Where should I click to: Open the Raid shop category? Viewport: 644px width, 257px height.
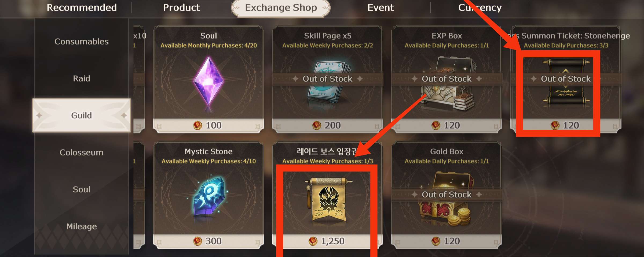coord(82,79)
